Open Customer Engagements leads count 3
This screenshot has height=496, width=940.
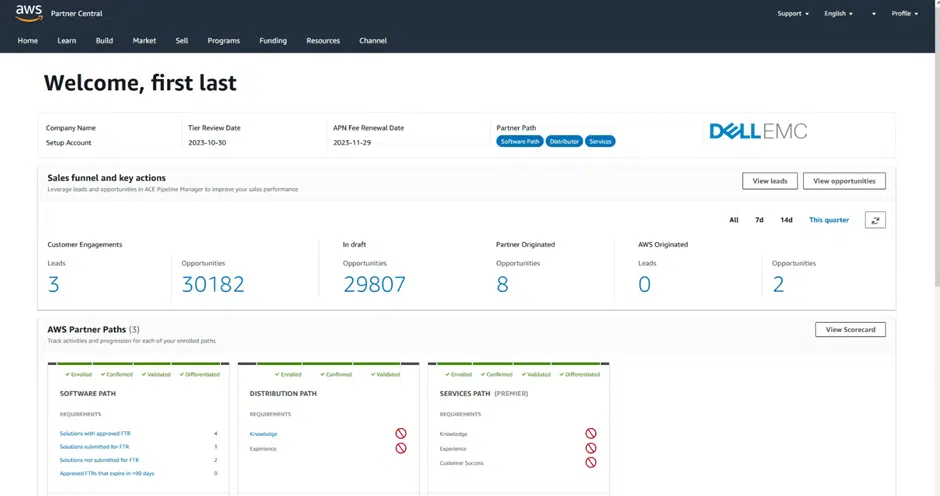tap(53, 284)
